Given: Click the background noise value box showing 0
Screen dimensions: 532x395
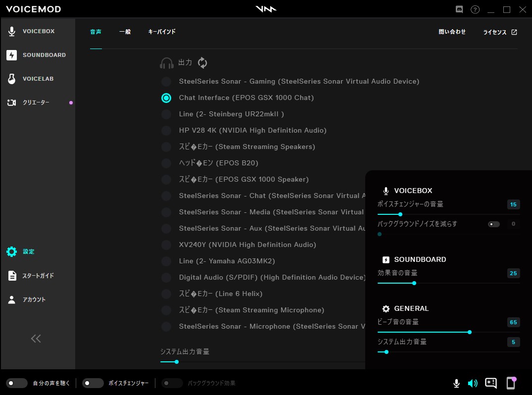Looking at the screenshot, I should pyautogui.click(x=513, y=224).
